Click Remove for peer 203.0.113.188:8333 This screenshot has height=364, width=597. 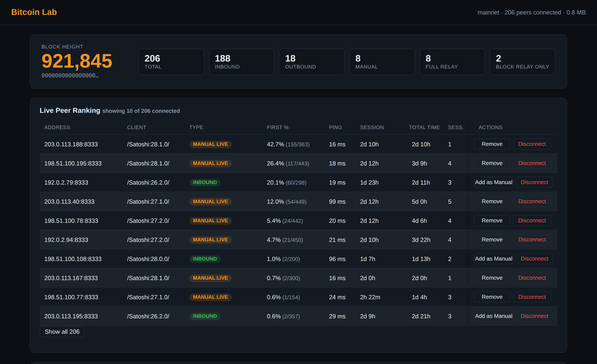(492, 144)
